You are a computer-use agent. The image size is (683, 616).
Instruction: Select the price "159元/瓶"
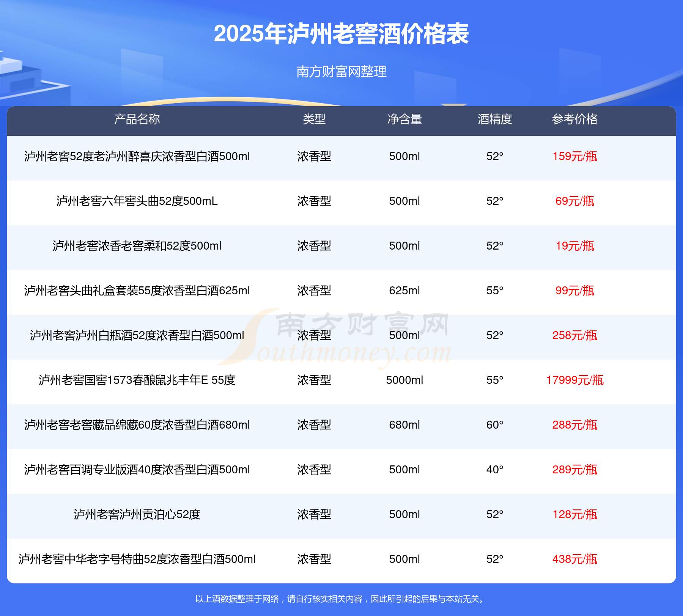point(575,156)
